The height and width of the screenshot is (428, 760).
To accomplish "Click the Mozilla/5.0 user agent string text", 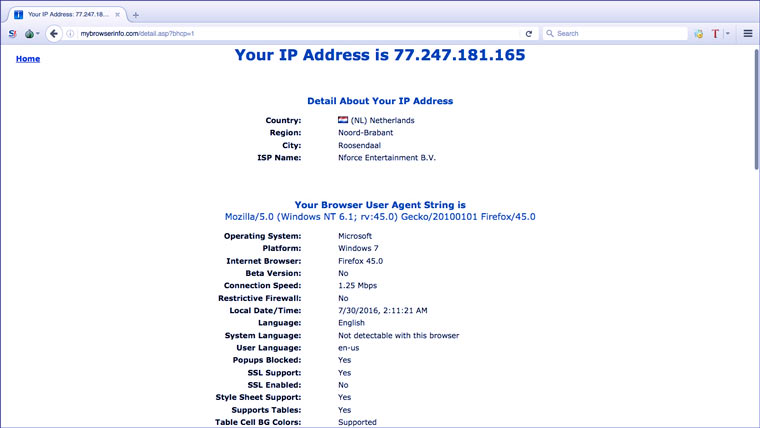I will tap(380, 217).
